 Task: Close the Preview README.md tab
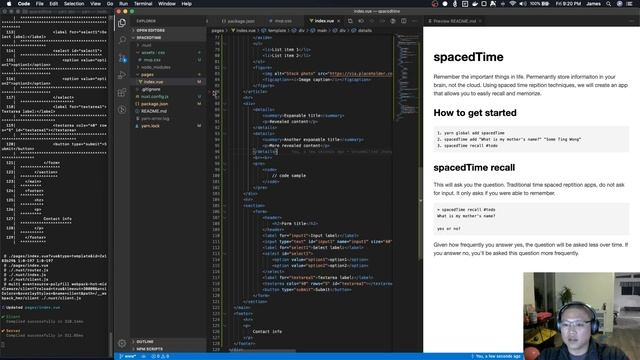click(480, 21)
